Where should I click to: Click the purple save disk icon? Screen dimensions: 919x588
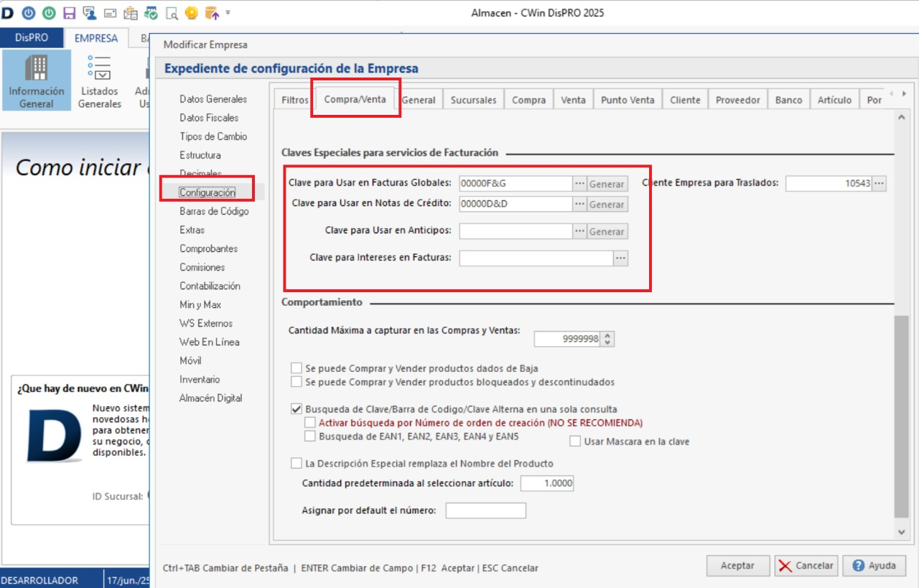[x=70, y=13]
